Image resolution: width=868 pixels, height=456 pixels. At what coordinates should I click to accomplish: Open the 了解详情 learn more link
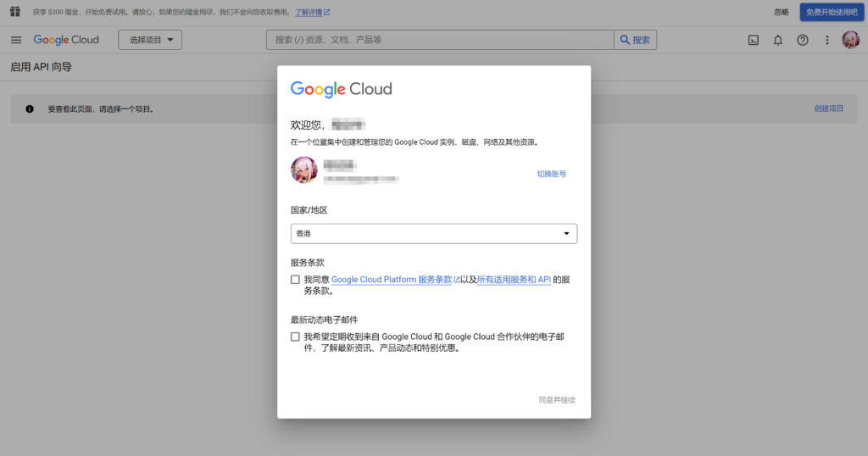point(312,12)
